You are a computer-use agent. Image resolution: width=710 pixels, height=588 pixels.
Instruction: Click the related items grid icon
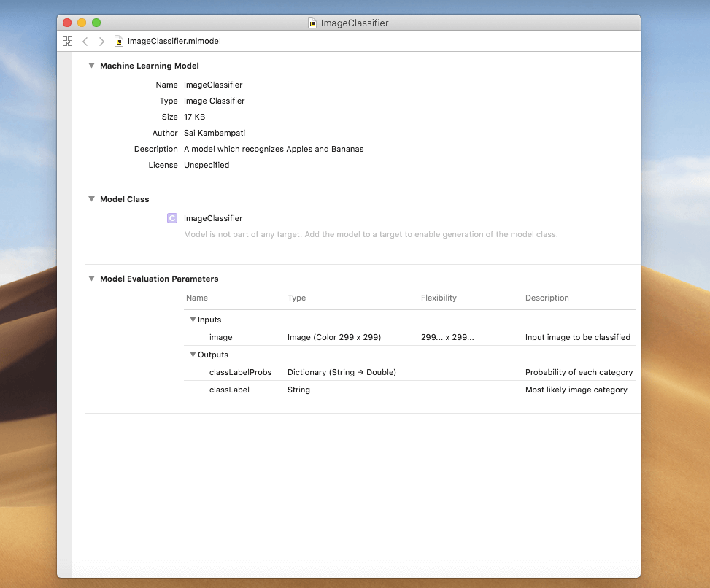68,42
